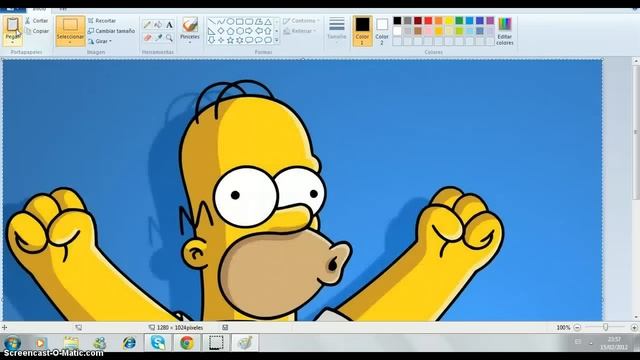Image resolution: width=640 pixels, height=360 pixels.
Task: Choose the Cloud callout shape
Action: pyautogui.click(x=268, y=40)
